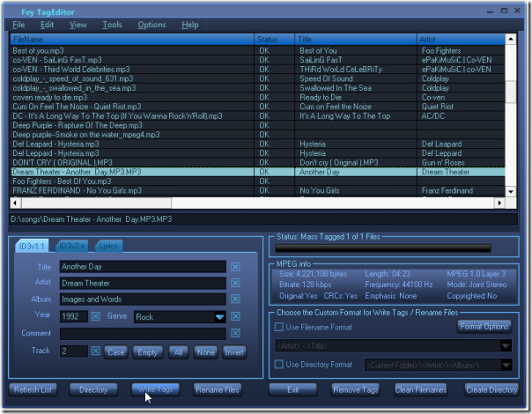Clear the Artist field with its X icon
The height and width of the screenshot is (414, 532).
235,283
